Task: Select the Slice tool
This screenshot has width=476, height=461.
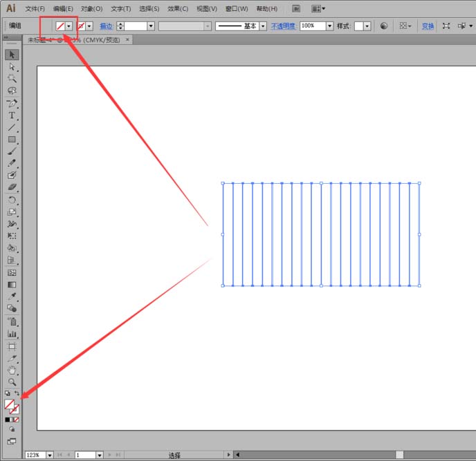Action: tap(12, 359)
